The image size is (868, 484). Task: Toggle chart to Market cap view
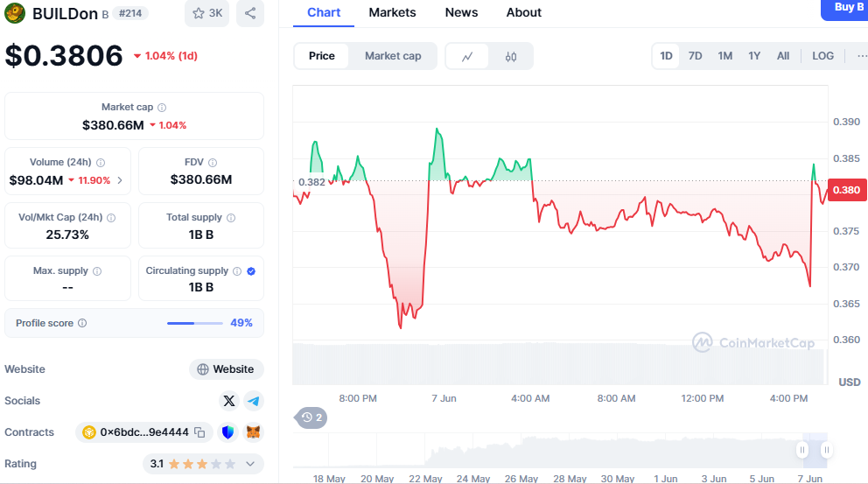coord(393,56)
